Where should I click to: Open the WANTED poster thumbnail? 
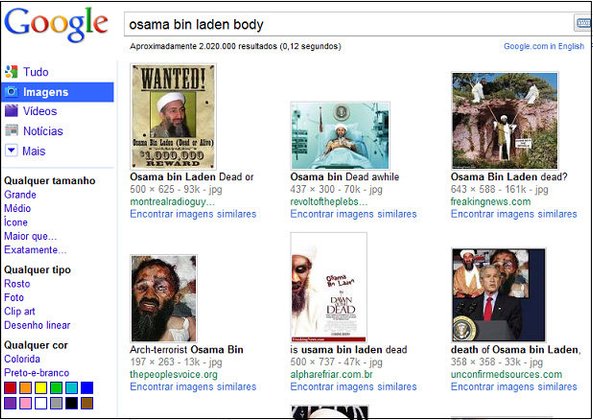coord(173,116)
